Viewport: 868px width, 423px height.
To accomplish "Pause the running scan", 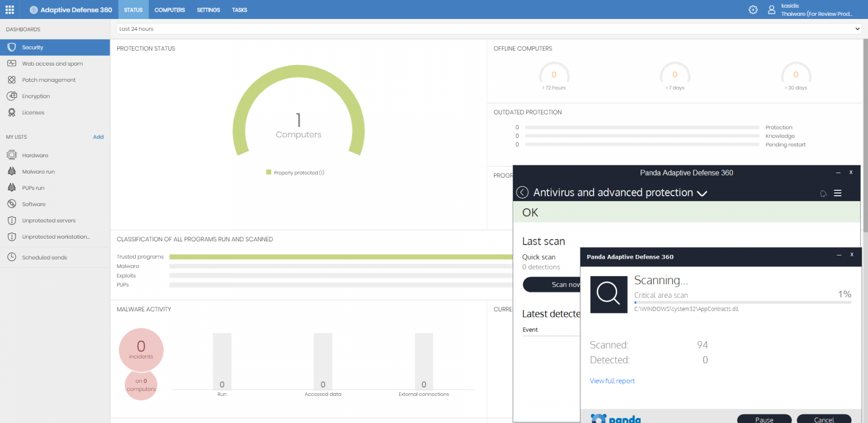I will click(x=764, y=419).
